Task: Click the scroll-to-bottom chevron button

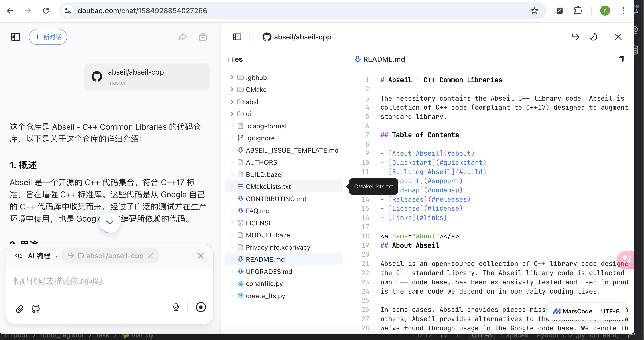Action: [x=110, y=222]
